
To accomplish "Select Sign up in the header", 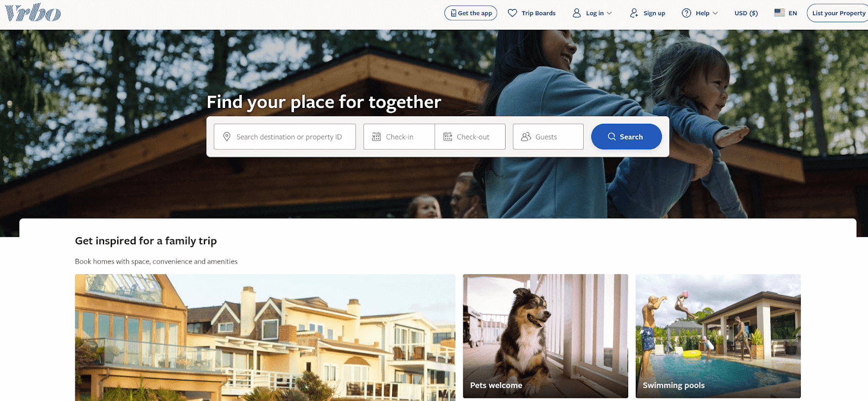I will click(x=648, y=13).
